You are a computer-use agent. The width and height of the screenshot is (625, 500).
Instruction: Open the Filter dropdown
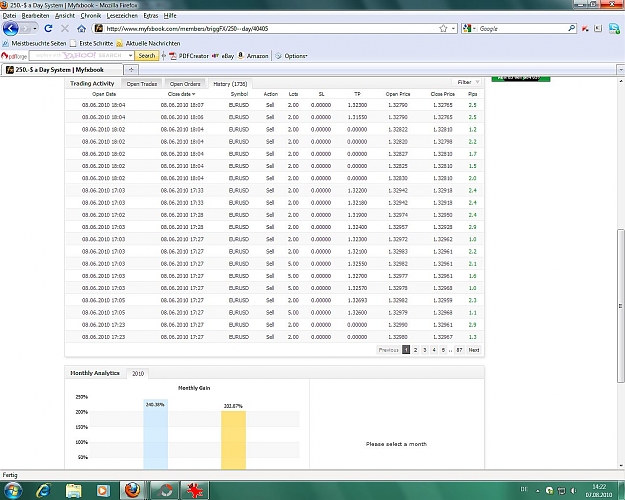[x=468, y=82]
